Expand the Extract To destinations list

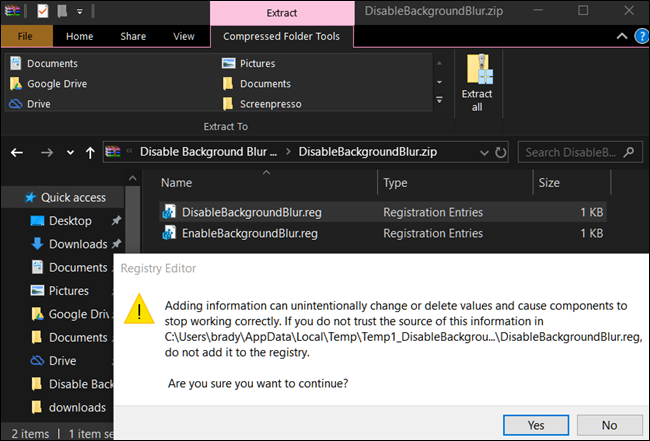(440, 100)
